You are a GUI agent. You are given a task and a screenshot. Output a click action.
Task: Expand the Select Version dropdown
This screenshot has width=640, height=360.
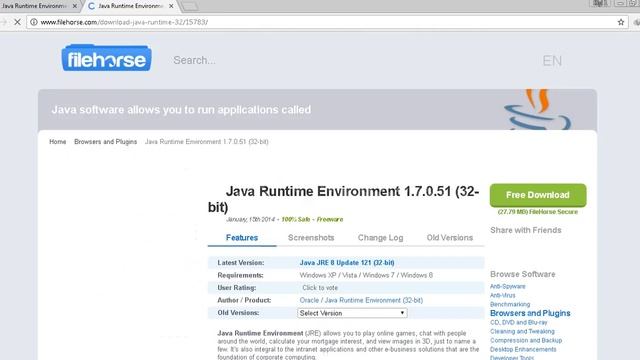coord(352,313)
